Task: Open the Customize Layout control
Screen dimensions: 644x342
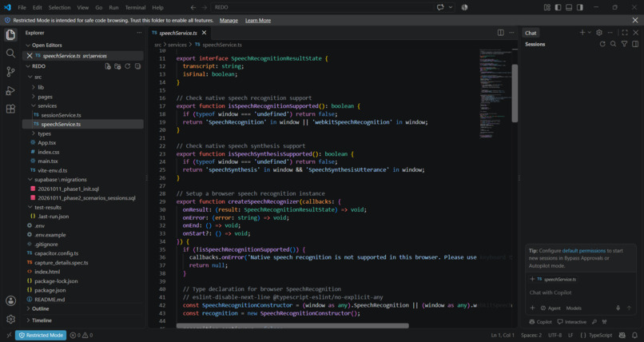Action: point(547,7)
